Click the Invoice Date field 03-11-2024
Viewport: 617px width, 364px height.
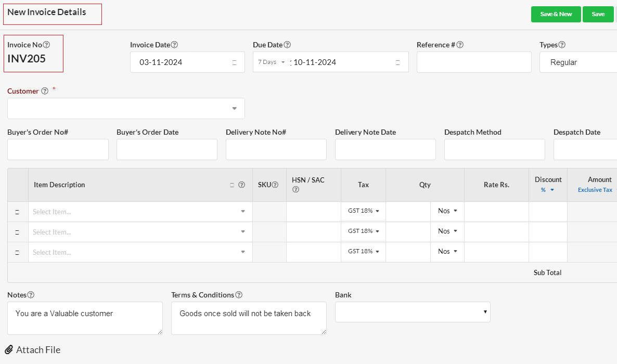point(187,62)
